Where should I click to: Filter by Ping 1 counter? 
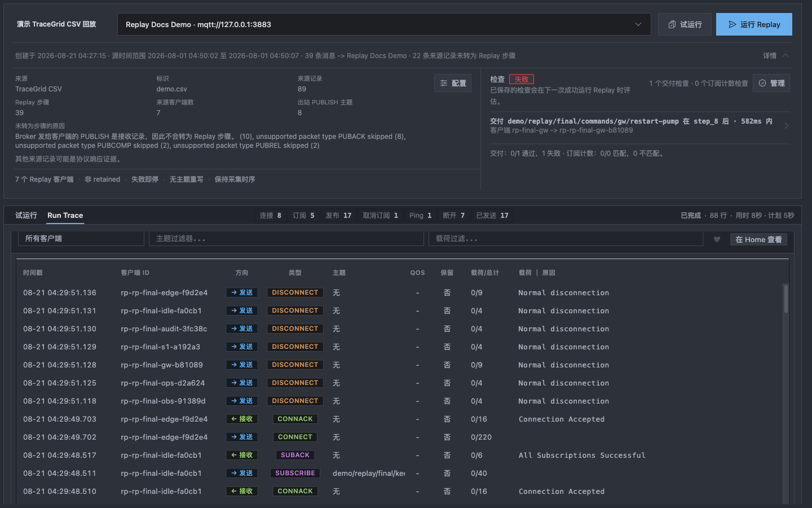coord(421,216)
